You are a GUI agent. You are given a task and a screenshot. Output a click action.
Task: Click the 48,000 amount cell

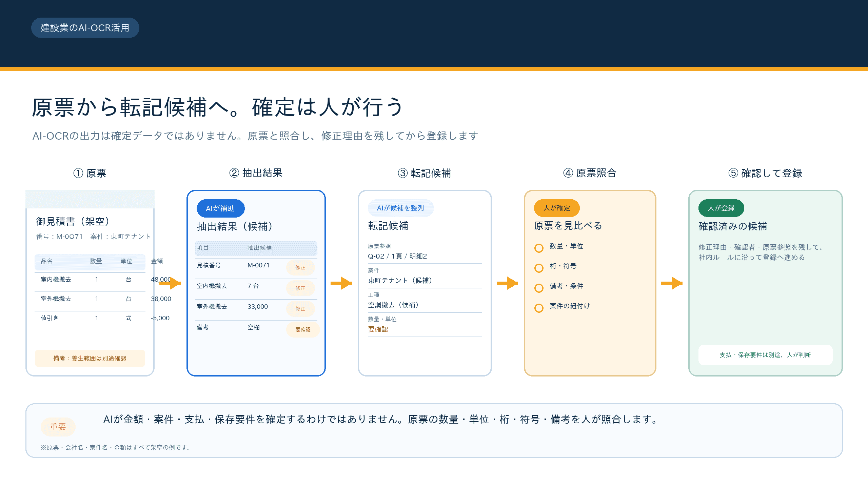161,279
